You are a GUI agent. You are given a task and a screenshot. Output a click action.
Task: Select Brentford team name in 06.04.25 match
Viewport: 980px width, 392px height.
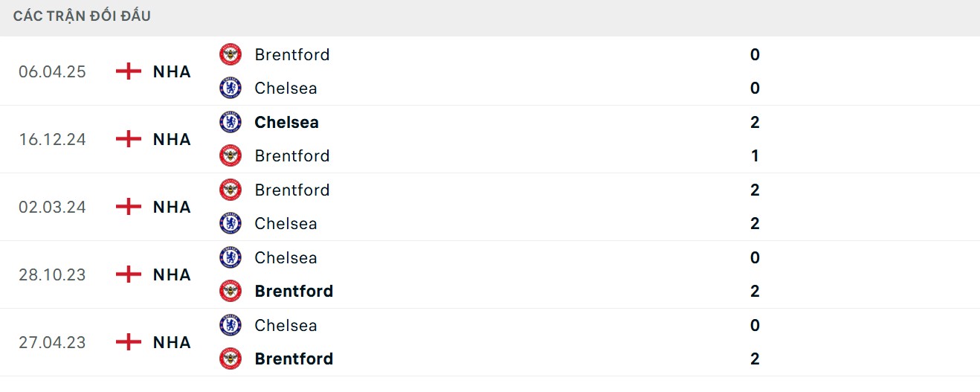[x=291, y=54]
